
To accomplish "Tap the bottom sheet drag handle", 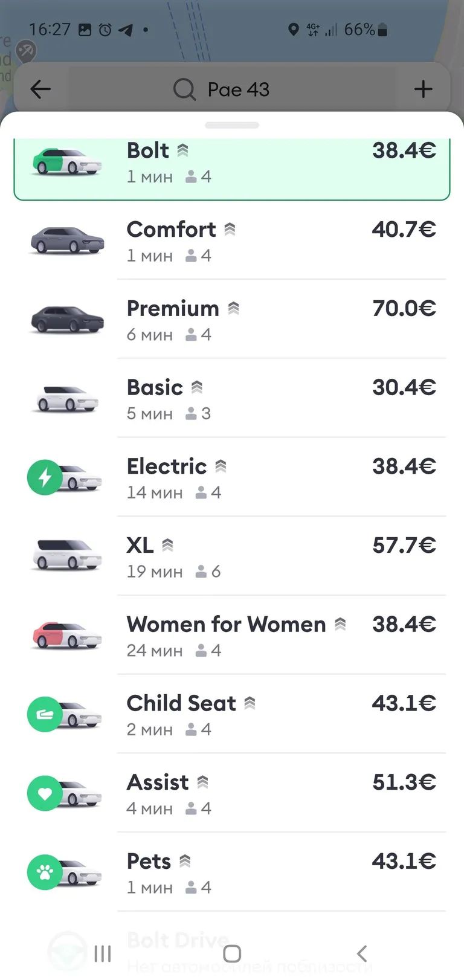I will tap(232, 126).
